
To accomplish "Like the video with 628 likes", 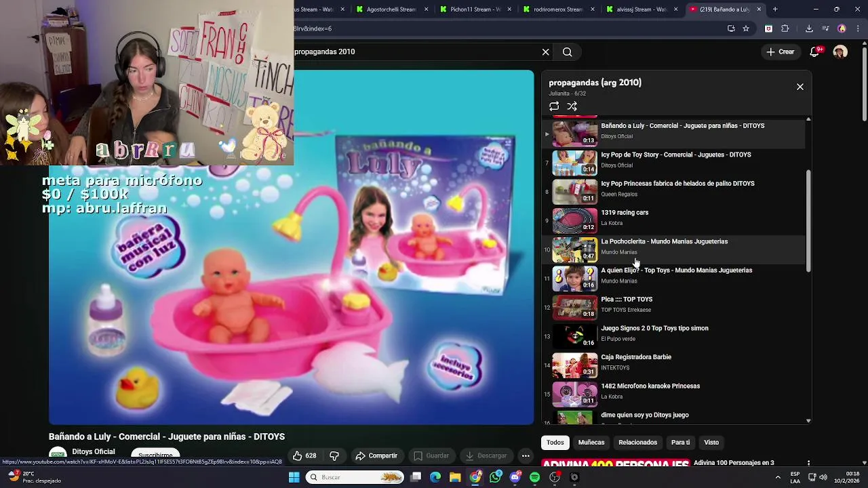I will [x=304, y=455].
